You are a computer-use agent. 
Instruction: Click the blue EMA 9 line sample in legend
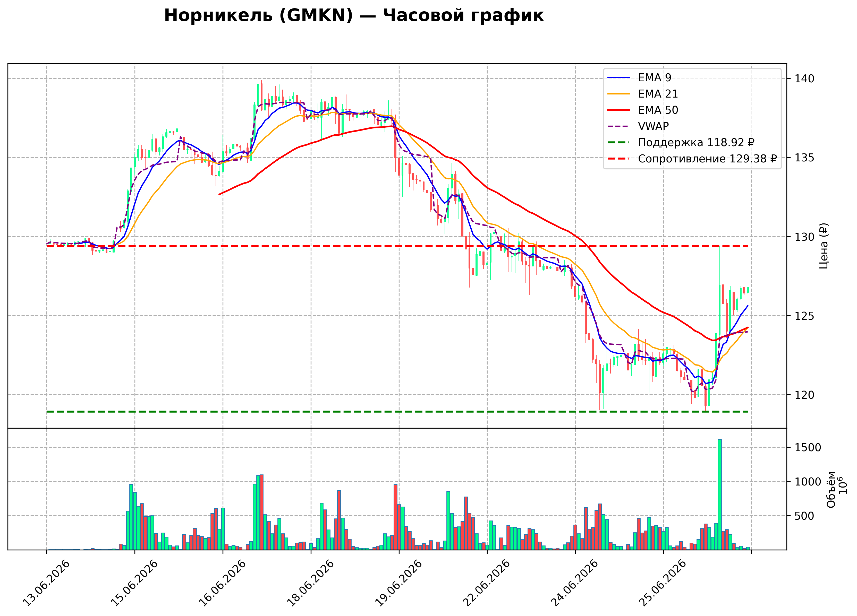[619, 78]
